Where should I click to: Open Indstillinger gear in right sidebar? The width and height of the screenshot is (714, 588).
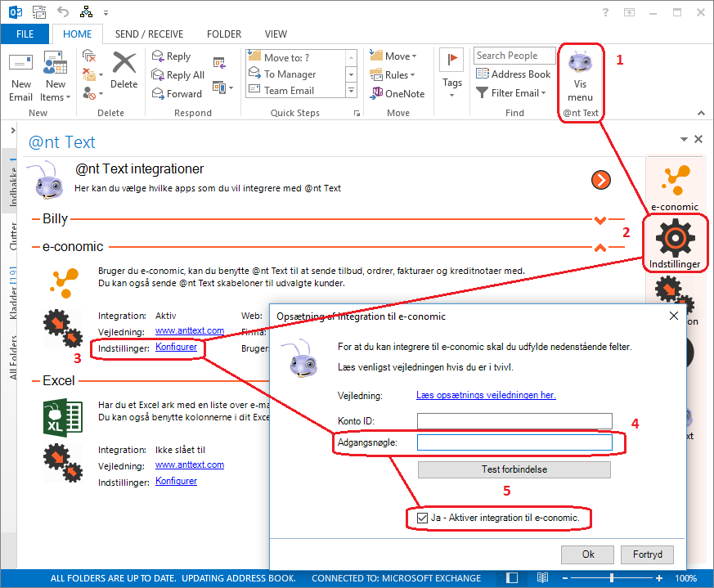coord(675,245)
